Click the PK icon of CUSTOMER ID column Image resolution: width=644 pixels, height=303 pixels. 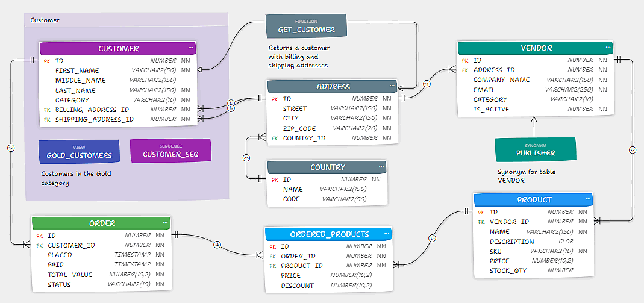(x=46, y=61)
